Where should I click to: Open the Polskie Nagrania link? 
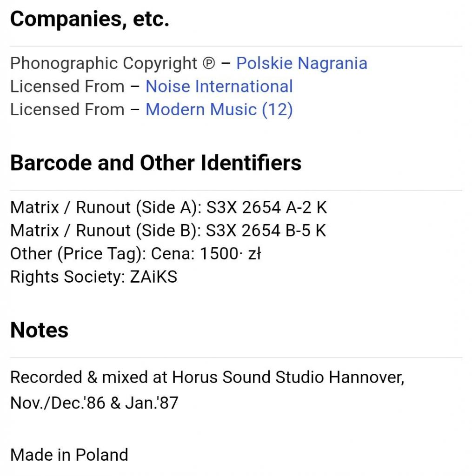301,63
